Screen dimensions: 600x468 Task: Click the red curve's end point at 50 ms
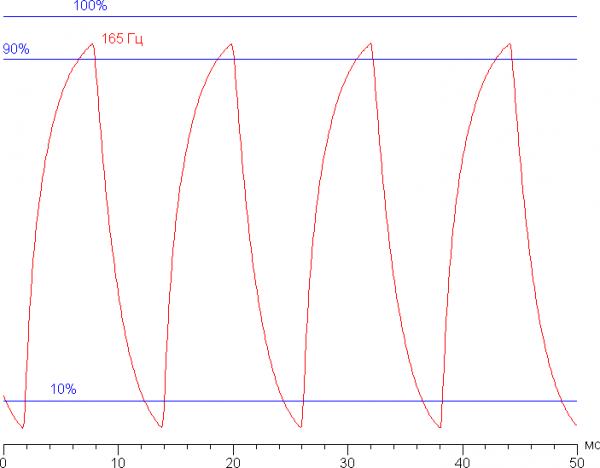coord(577,425)
